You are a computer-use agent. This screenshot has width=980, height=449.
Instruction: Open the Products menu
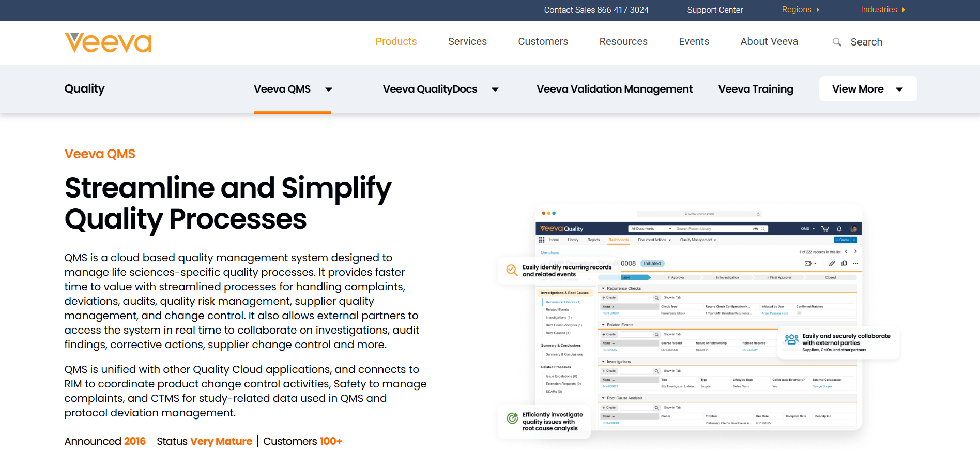click(x=396, y=42)
